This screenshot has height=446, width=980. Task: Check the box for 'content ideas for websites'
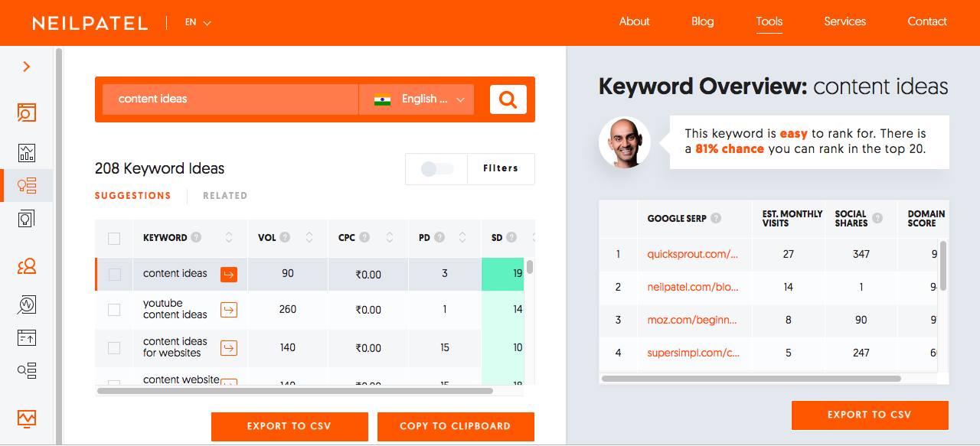coord(114,348)
